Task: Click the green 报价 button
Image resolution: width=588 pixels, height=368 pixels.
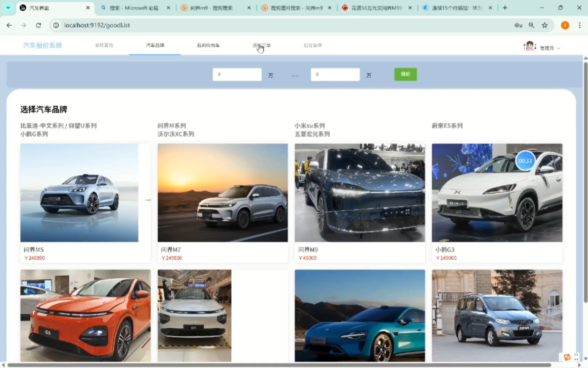Action: 405,74
